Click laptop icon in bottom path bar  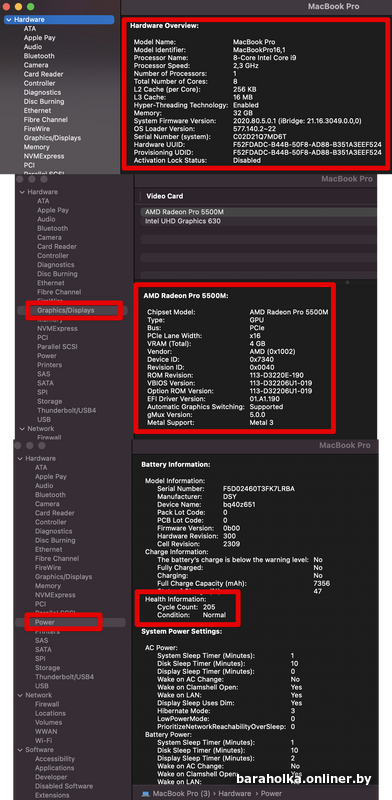click(145, 793)
